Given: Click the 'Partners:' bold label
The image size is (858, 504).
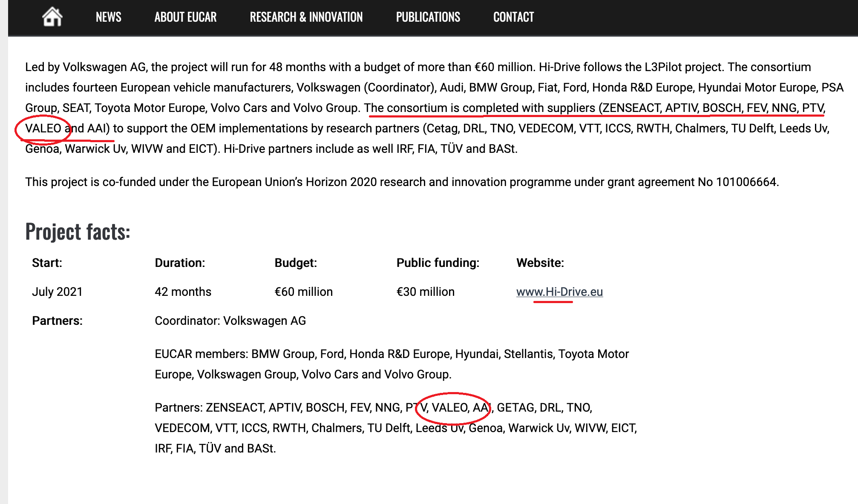Looking at the screenshot, I should [x=57, y=321].
